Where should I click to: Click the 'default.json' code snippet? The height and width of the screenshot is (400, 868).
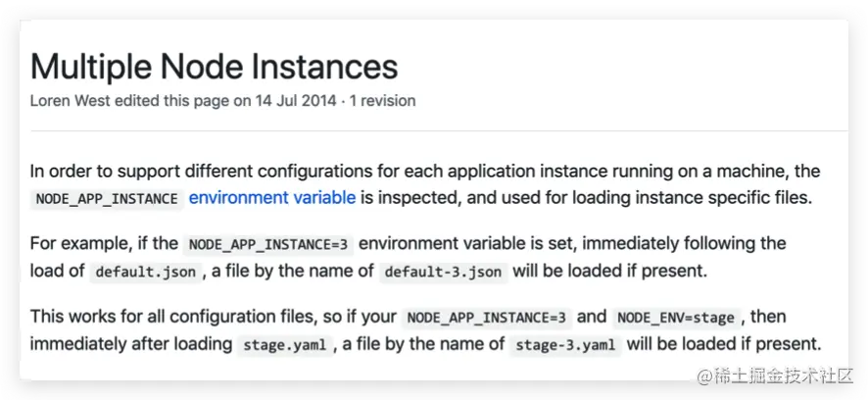146,272
